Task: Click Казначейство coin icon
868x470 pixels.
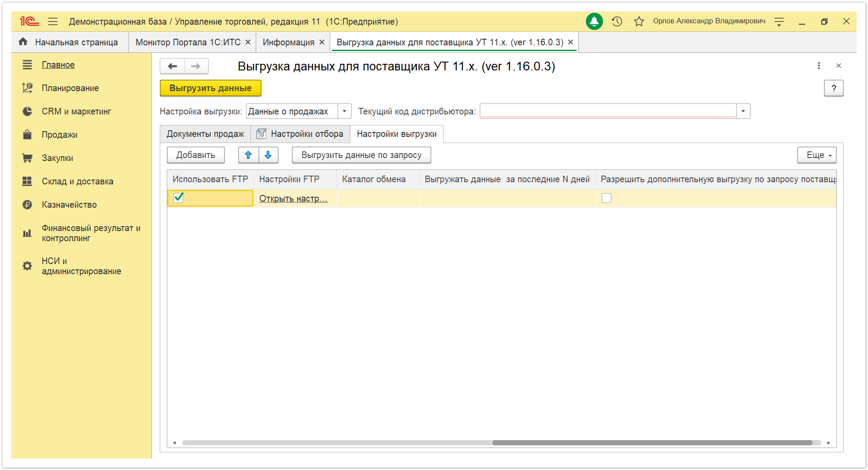Action: click(27, 205)
